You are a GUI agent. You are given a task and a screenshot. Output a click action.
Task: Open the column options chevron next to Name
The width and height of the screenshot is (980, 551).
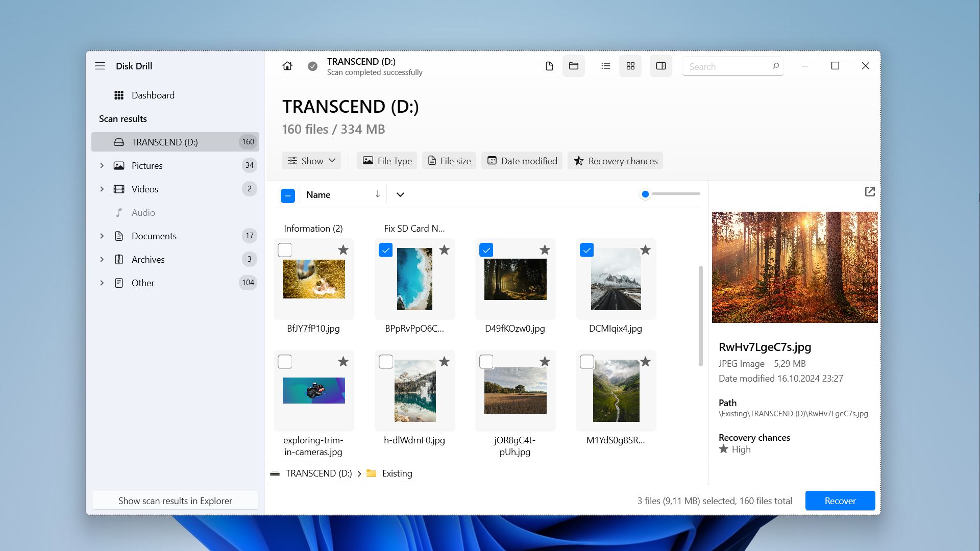400,194
